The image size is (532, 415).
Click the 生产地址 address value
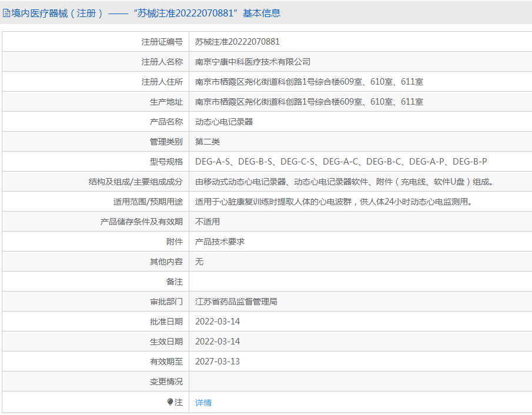[x=309, y=102]
